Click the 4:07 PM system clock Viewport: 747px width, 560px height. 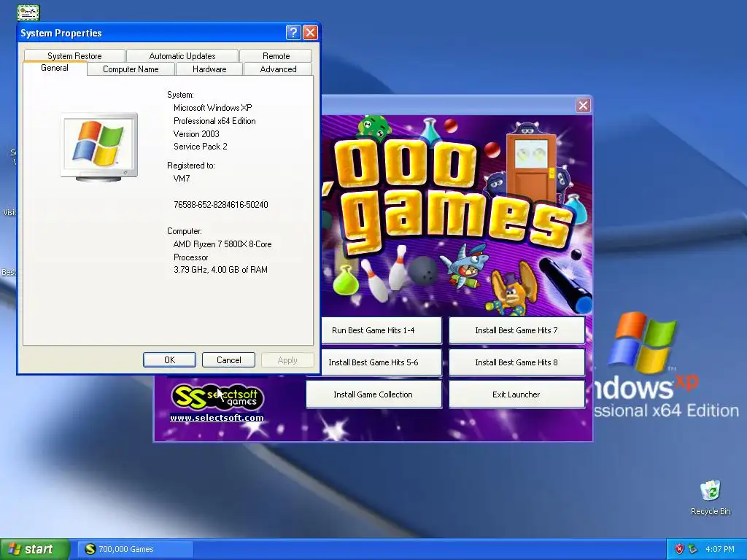click(720, 549)
